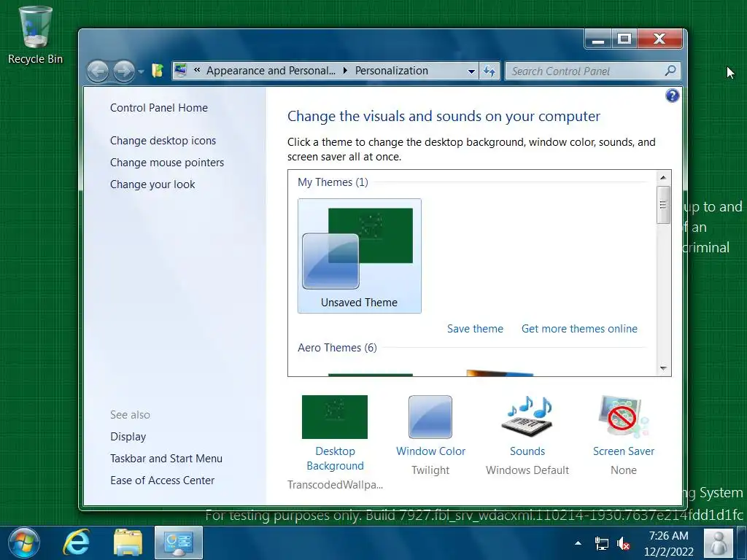Click the Aero Themes (6) group header
The width and height of the screenshot is (747, 560).
coord(337,348)
